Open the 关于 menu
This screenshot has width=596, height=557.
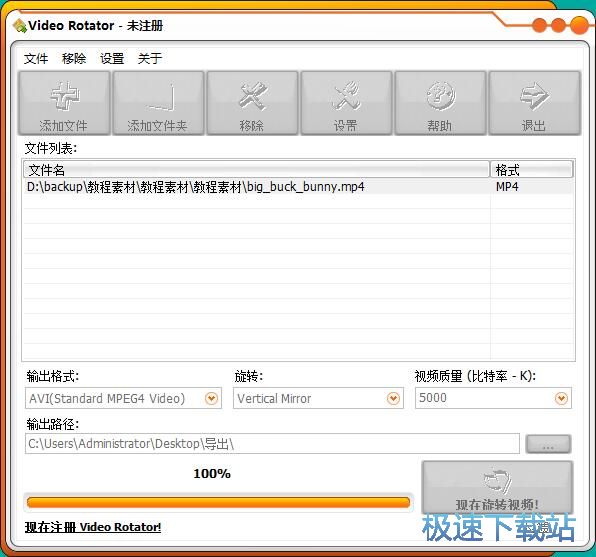click(x=150, y=59)
